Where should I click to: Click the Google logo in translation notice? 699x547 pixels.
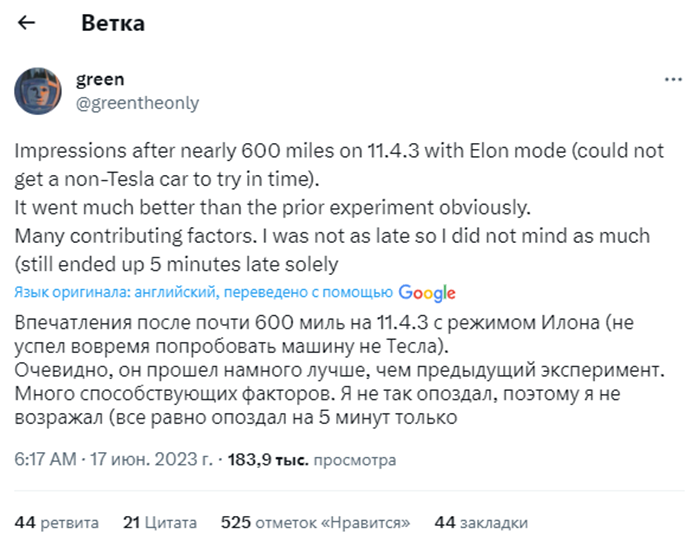tap(427, 292)
